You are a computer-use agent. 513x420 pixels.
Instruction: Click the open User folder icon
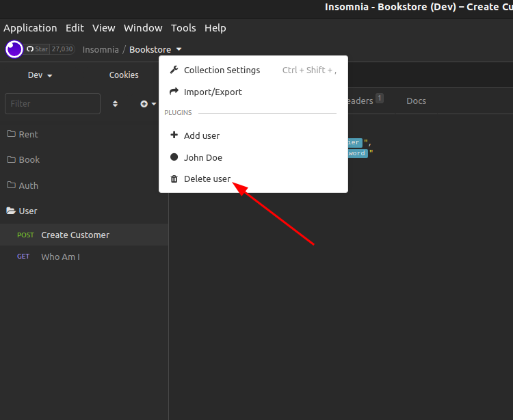click(11, 211)
